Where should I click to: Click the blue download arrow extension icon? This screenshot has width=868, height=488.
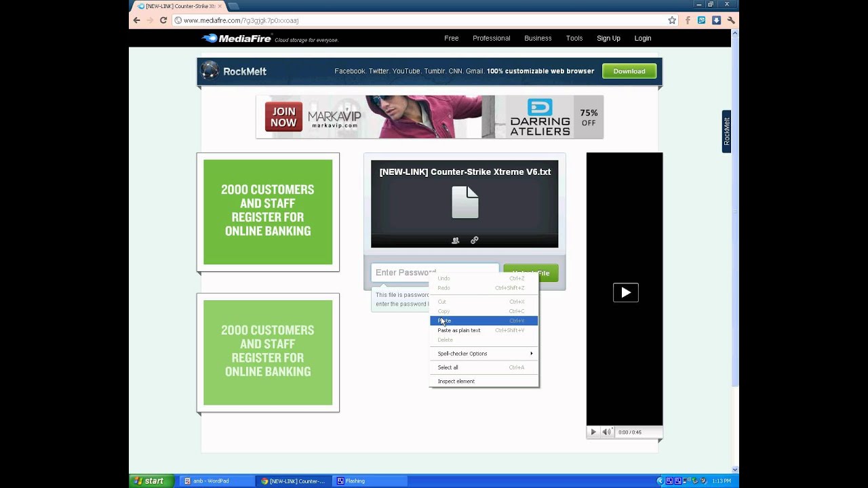pos(716,20)
